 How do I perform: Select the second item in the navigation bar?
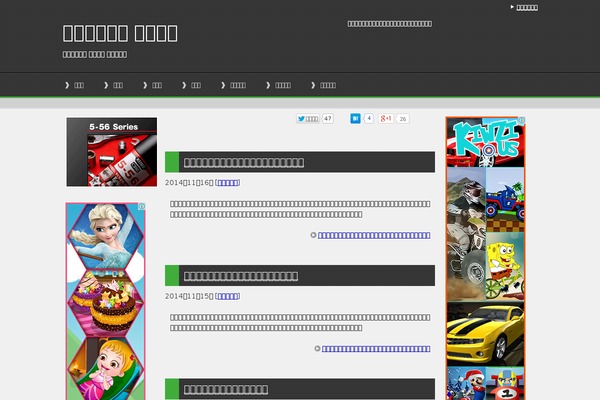tap(114, 85)
